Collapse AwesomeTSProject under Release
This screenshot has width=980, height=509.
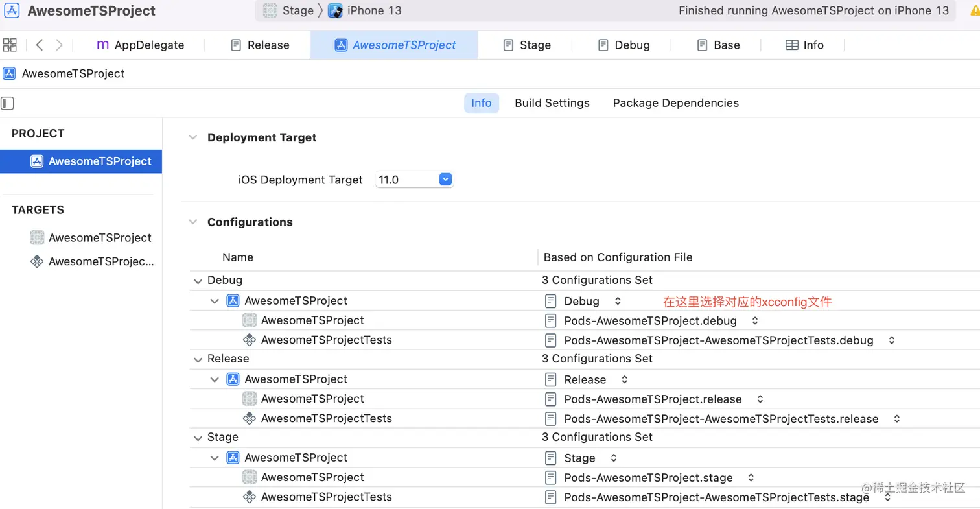tap(215, 379)
